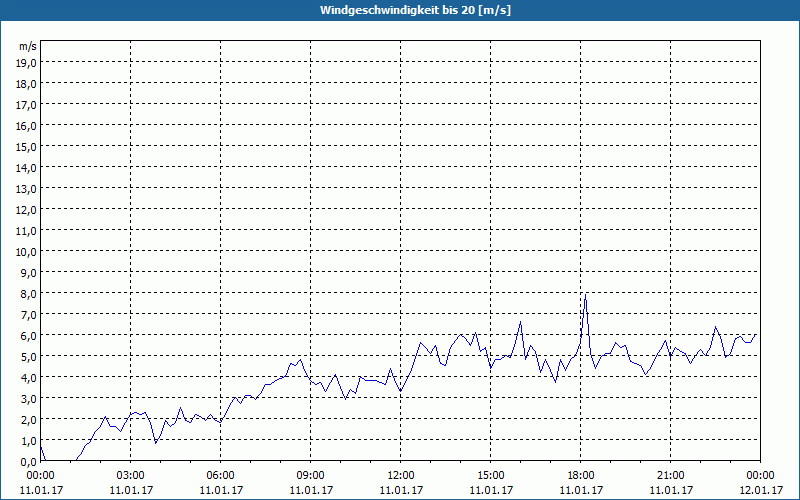Click the 09:00 time axis label

coord(311,476)
